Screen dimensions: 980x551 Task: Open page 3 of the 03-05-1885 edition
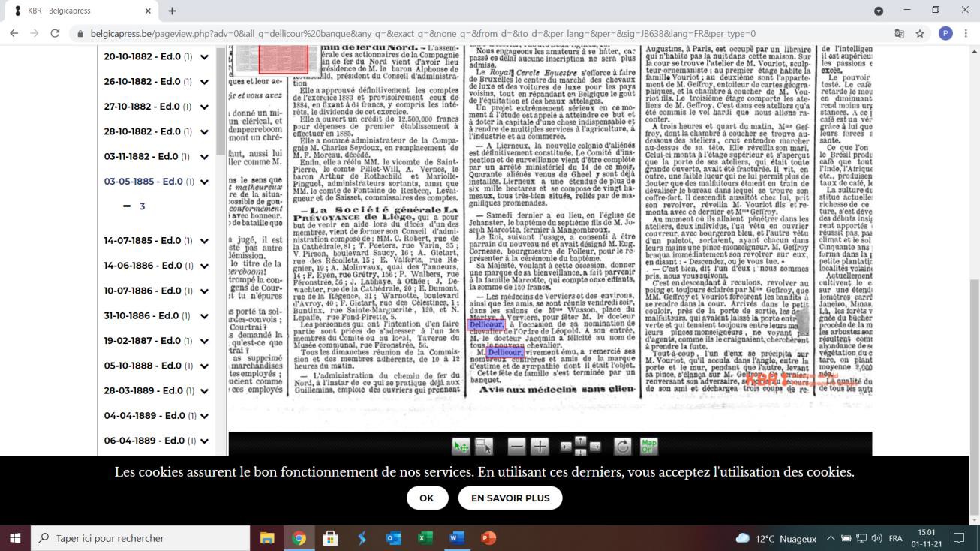pos(142,206)
